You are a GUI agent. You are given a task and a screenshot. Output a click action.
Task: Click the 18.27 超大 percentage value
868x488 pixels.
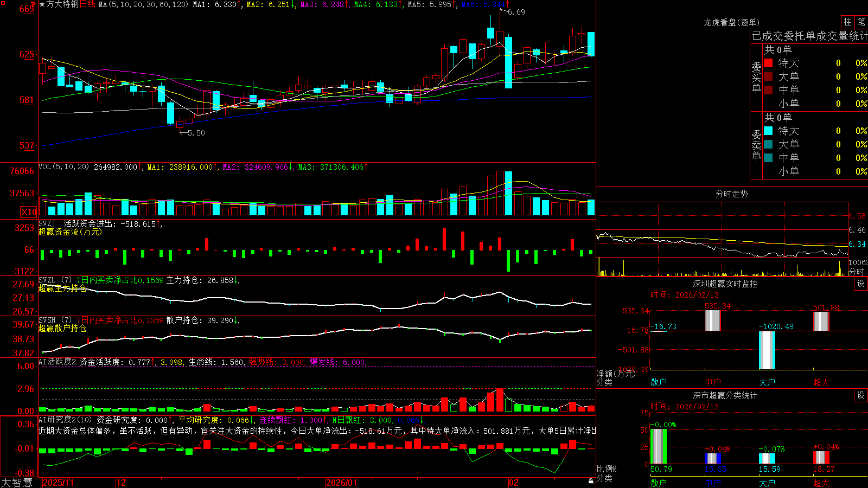point(824,469)
